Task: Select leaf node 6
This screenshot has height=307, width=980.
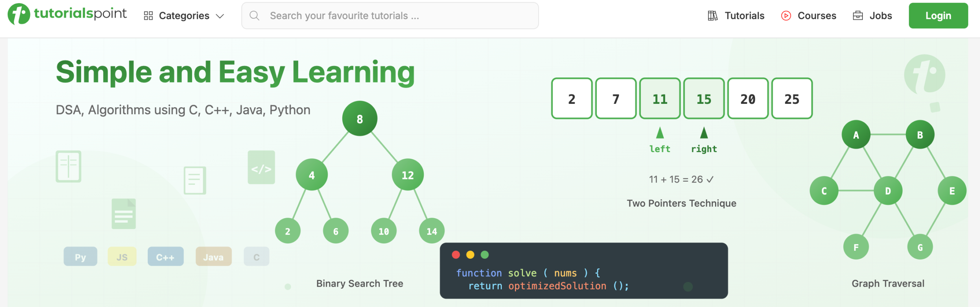Action: pos(336,231)
